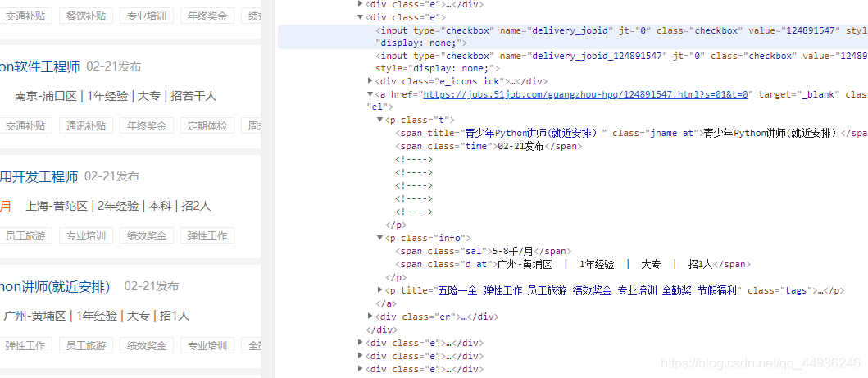Open the 讲师(就近安排) job title link
Image resolution: width=868 pixels, height=378 pixels.
[x=55, y=286]
